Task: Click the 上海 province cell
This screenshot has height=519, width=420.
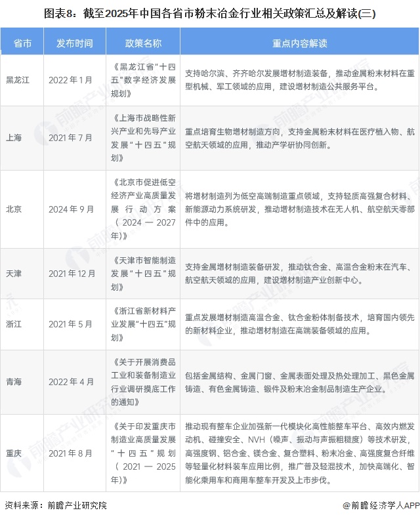Action: tap(14, 137)
